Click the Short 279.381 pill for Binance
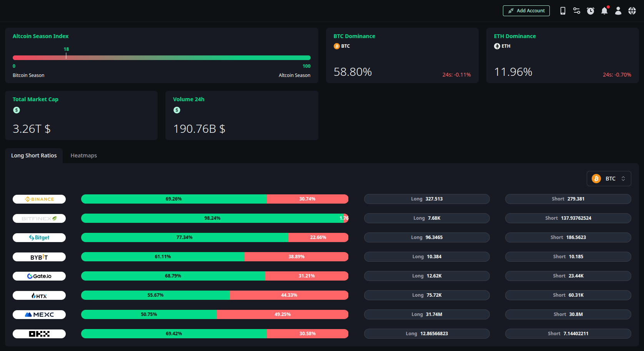This screenshot has height=351, width=644. pyautogui.click(x=568, y=199)
